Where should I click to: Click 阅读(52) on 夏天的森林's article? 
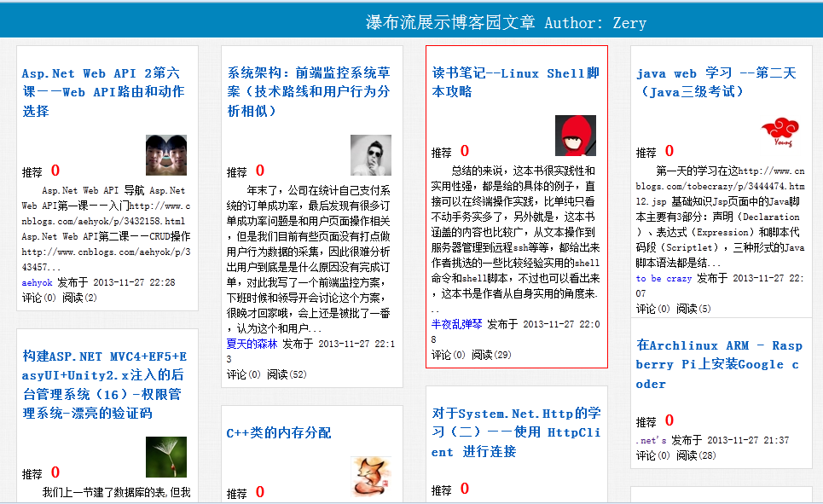pos(287,374)
